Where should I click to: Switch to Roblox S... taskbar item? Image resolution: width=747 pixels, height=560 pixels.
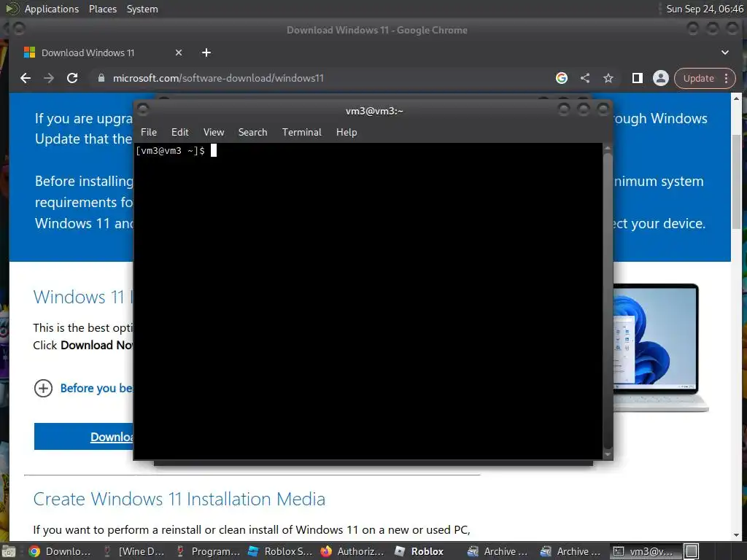tap(281, 551)
